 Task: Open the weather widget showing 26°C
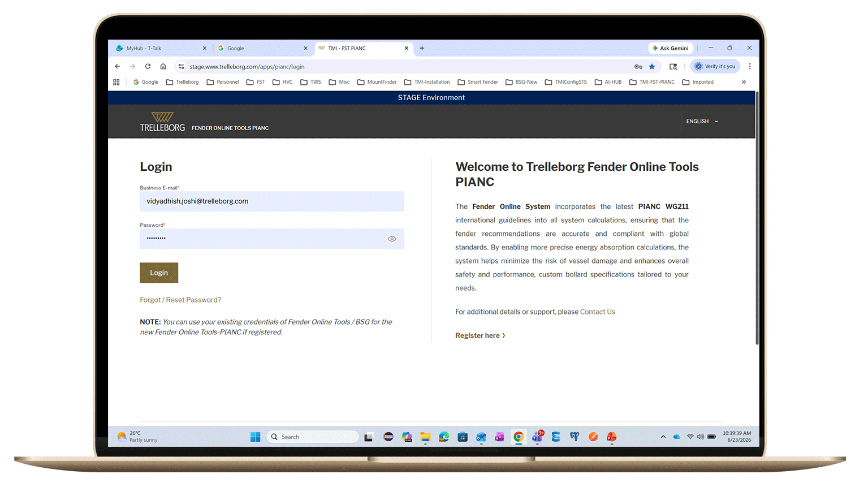(x=137, y=437)
